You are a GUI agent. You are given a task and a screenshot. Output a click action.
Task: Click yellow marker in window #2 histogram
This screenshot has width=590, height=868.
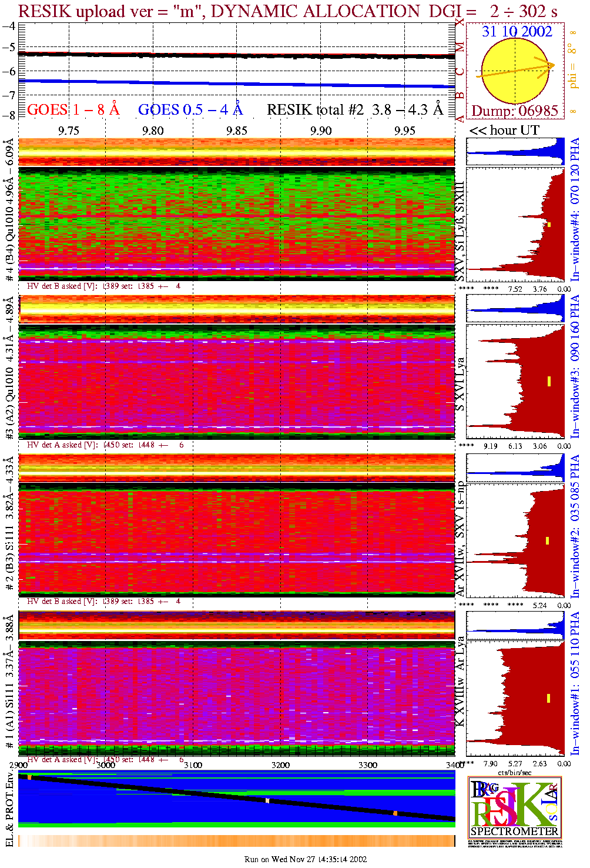click(548, 540)
